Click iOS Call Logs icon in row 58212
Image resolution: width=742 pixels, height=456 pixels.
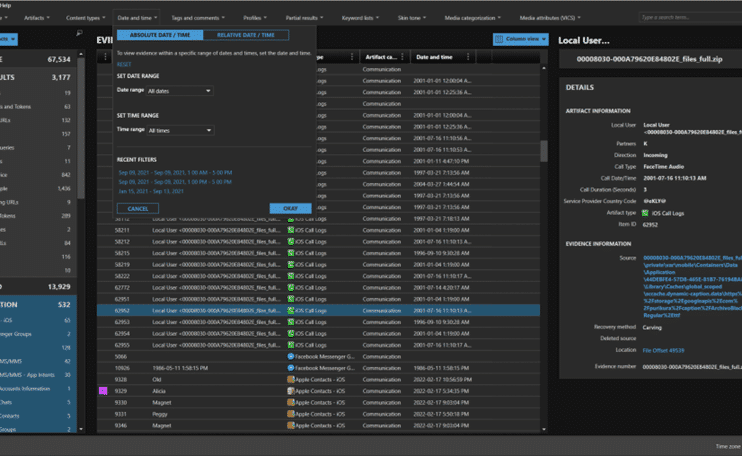(x=291, y=242)
